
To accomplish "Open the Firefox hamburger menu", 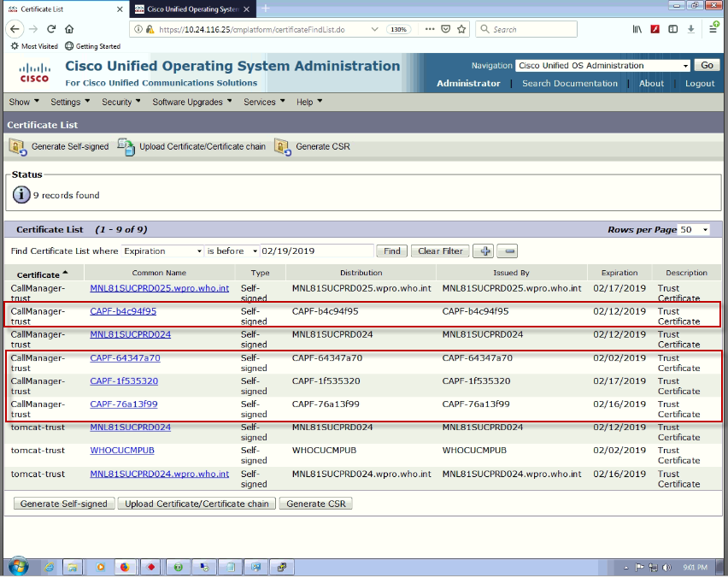I will (713, 28).
